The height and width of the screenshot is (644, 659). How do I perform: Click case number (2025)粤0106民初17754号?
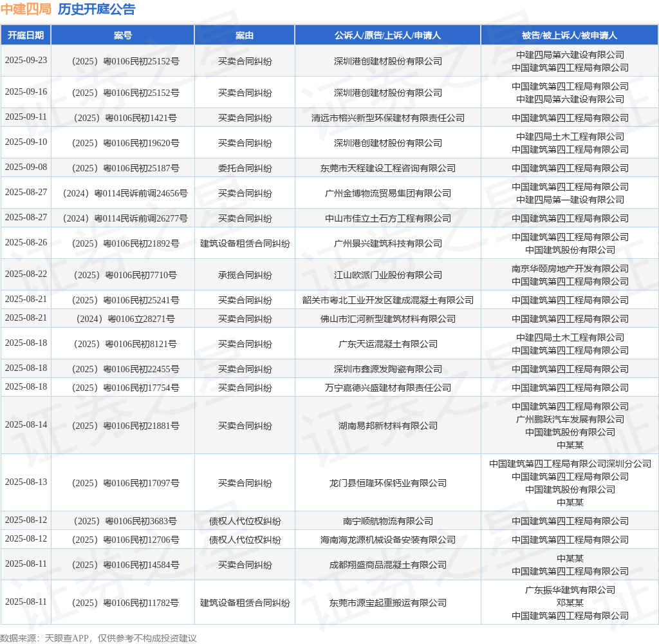125,388
